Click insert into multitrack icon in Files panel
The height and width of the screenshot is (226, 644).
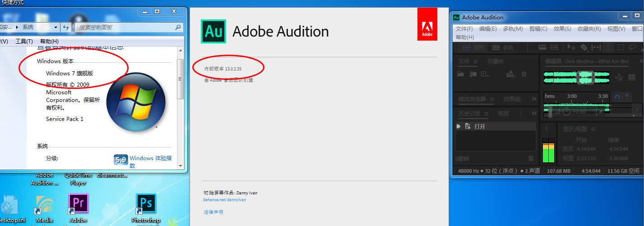[510, 74]
